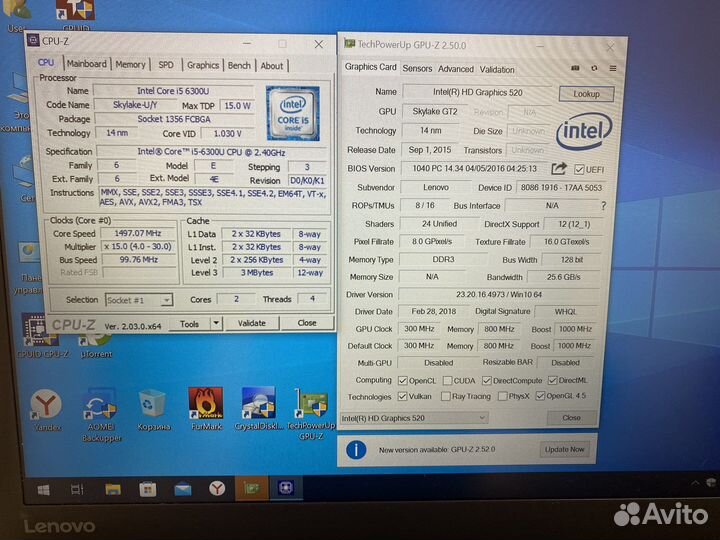Click the BIOS share/export arrow icon

point(559,169)
